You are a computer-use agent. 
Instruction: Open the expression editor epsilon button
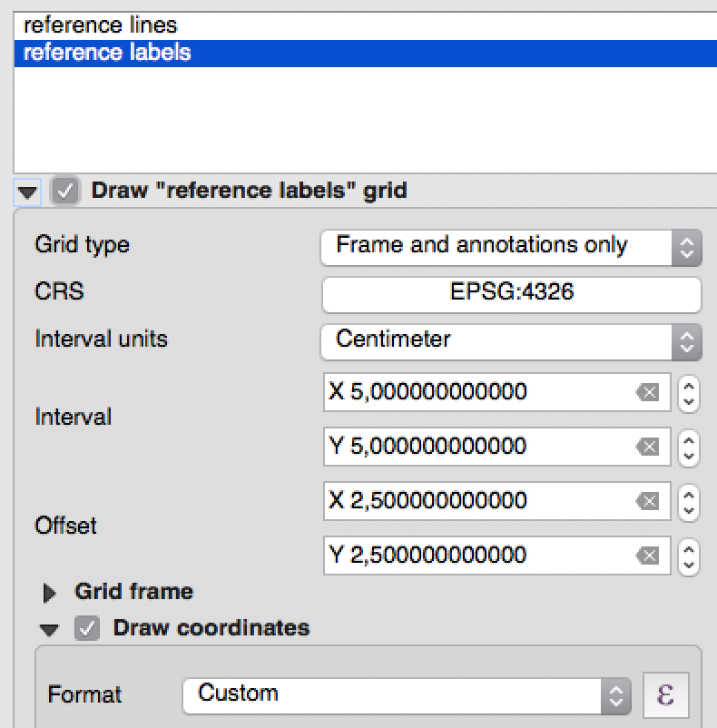coord(665,695)
